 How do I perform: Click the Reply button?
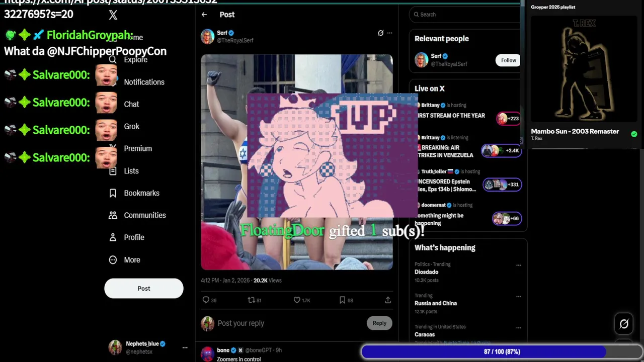point(379,323)
